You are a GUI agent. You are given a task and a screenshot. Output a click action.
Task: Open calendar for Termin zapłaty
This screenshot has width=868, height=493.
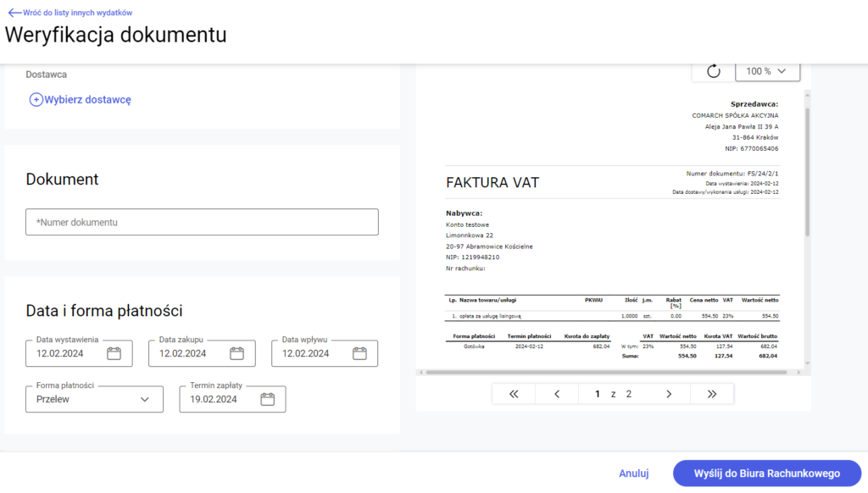tap(267, 399)
